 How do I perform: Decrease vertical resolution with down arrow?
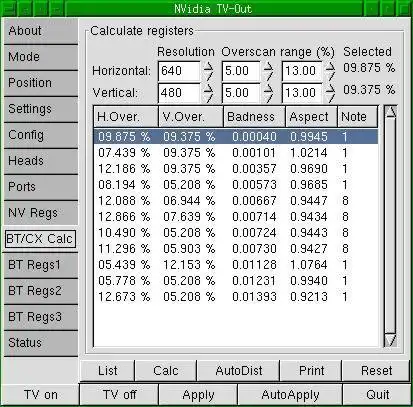point(208,98)
